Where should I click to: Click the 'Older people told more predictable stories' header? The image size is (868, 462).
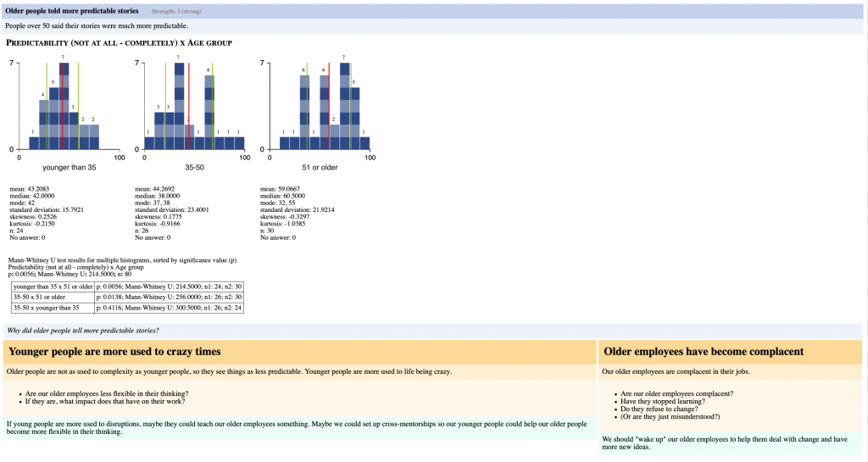point(72,11)
